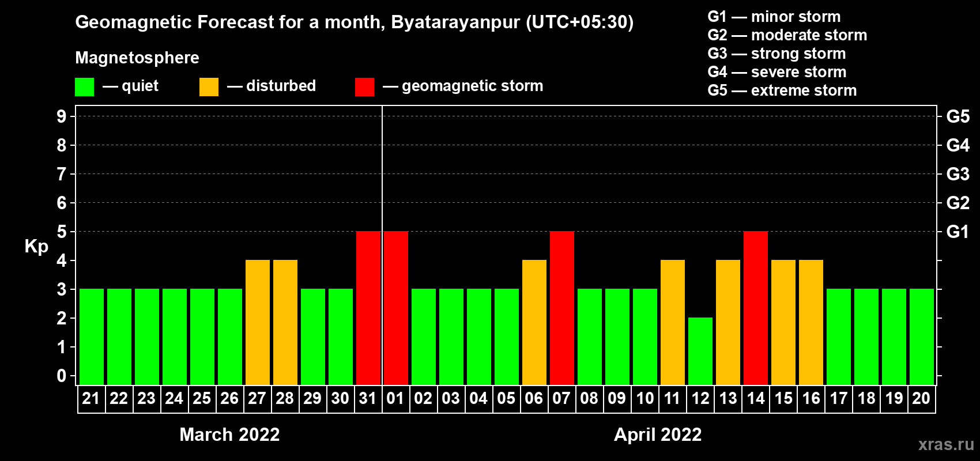Screen dimensions: 980x461
Task: Click the 'G3' label on the right axis
Action: coord(958,174)
